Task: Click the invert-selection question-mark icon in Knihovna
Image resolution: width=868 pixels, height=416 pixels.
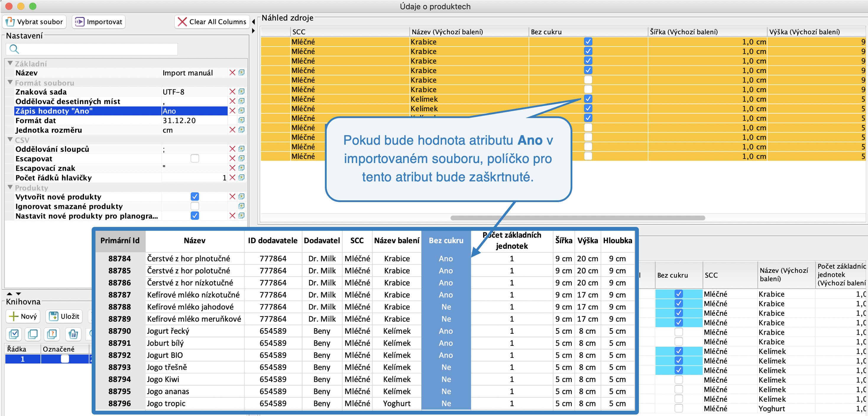Action: 51,334
